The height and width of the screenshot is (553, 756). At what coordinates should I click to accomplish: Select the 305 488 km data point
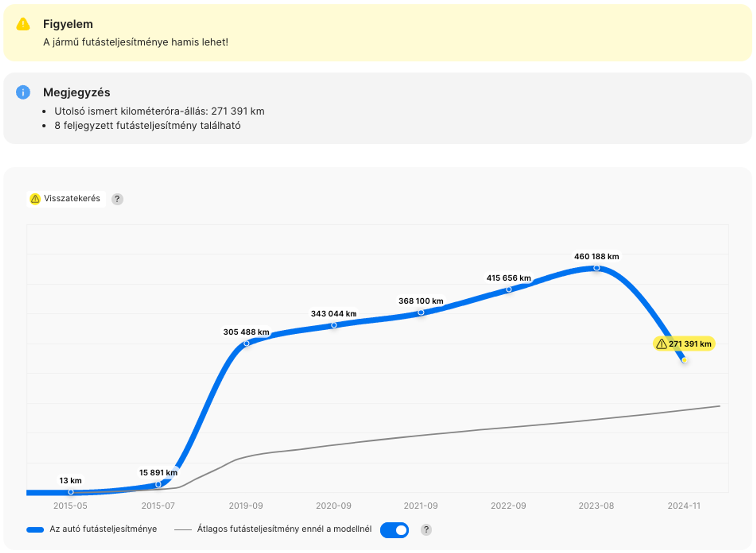tap(246, 344)
